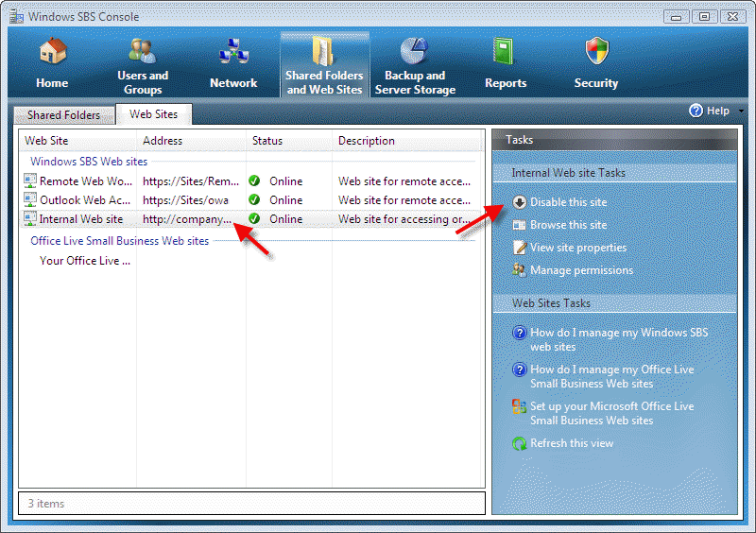Open the Help dropdown arrow
Image resolution: width=756 pixels, height=533 pixels.
(x=741, y=111)
